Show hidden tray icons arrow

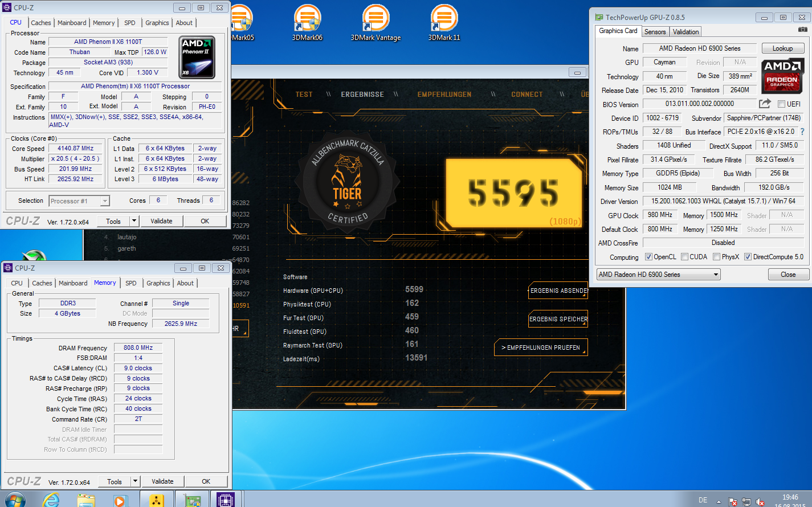[x=719, y=502]
